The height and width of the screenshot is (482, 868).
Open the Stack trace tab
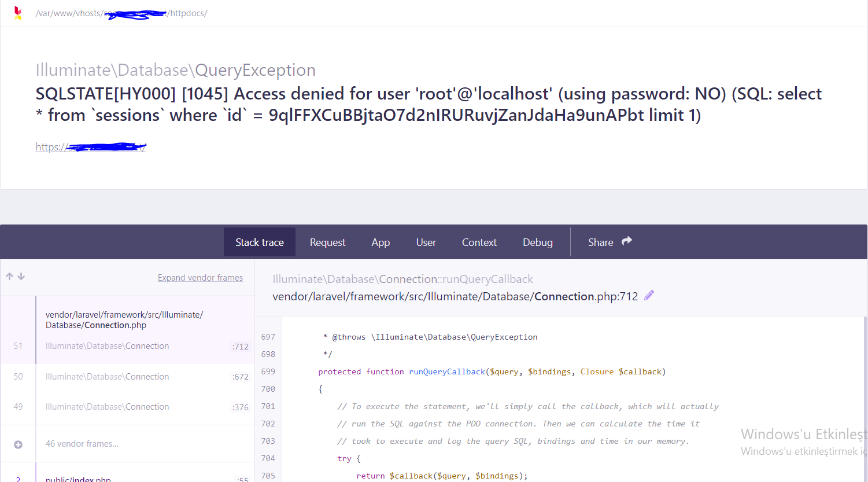[260, 242]
